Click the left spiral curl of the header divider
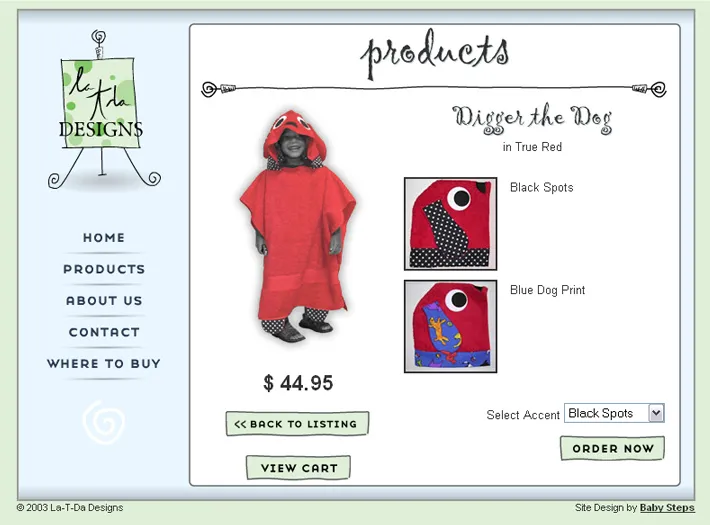710x525 pixels. 209,89
